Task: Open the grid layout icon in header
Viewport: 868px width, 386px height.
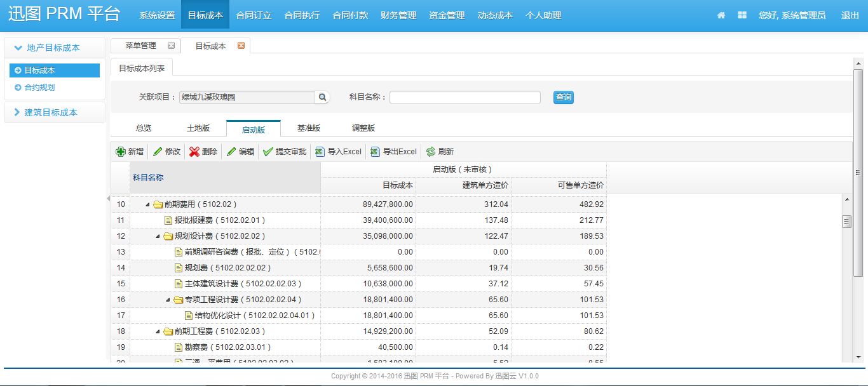Action: 742,15
